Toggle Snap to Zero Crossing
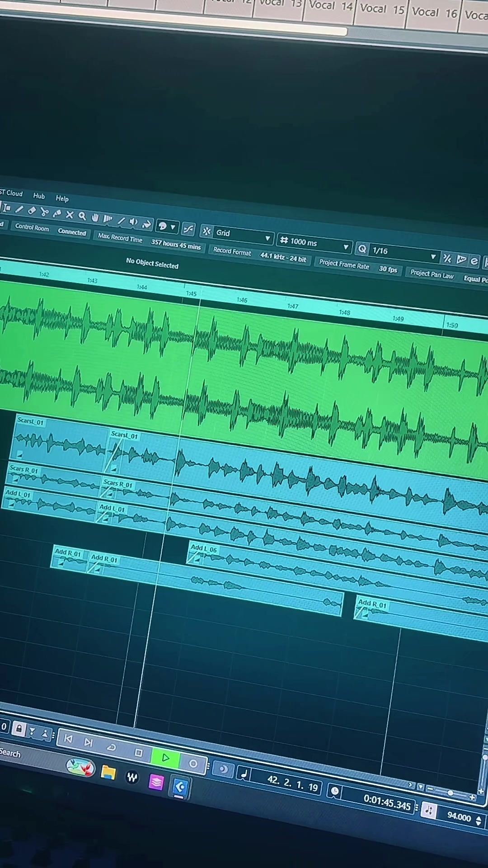 (x=188, y=230)
